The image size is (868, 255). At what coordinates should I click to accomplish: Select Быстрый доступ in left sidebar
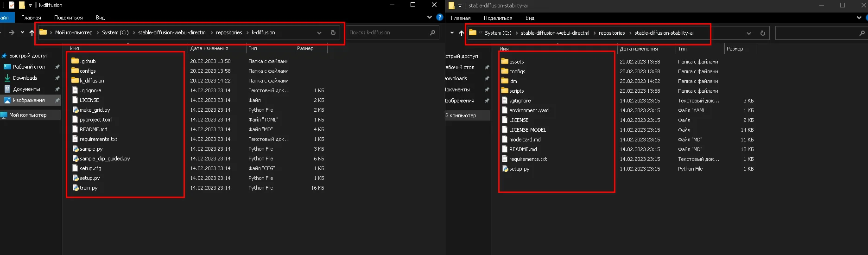coord(29,56)
